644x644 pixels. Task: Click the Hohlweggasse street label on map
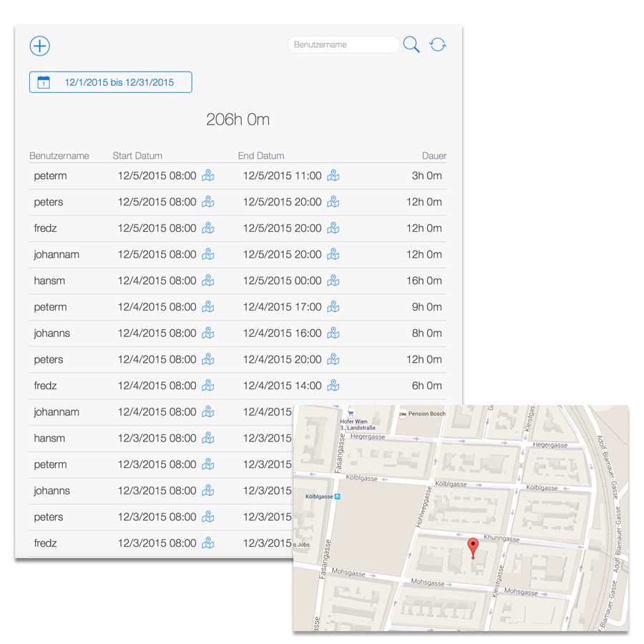point(424,507)
